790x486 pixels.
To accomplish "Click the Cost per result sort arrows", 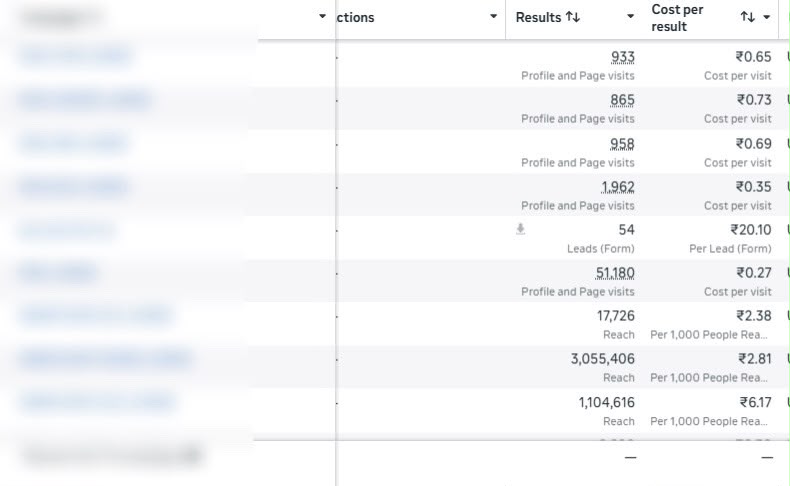I will [748, 17].
